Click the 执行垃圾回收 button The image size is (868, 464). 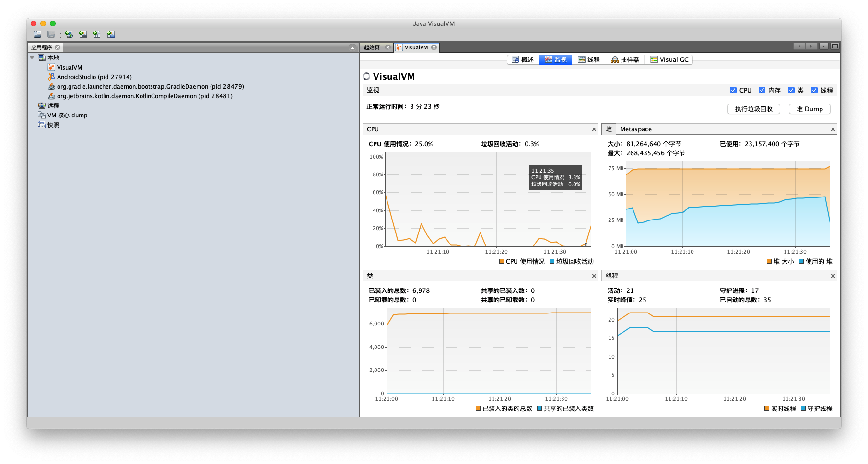(754, 109)
